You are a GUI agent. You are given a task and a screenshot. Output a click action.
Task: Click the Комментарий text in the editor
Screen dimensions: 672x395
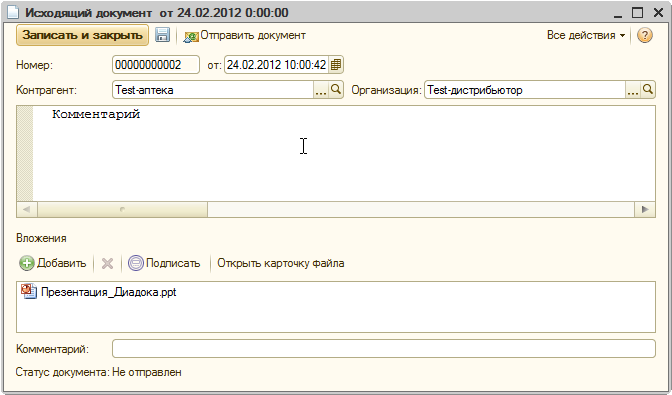tap(96, 114)
